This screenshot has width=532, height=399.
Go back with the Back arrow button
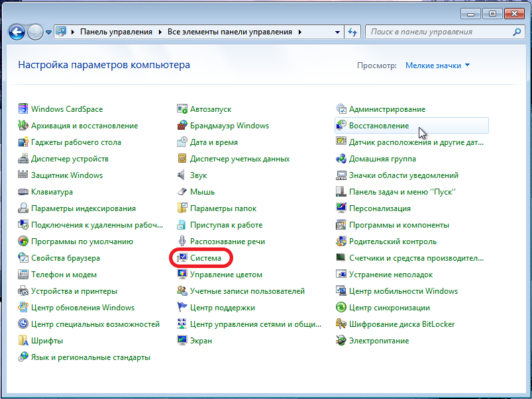[17, 32]
